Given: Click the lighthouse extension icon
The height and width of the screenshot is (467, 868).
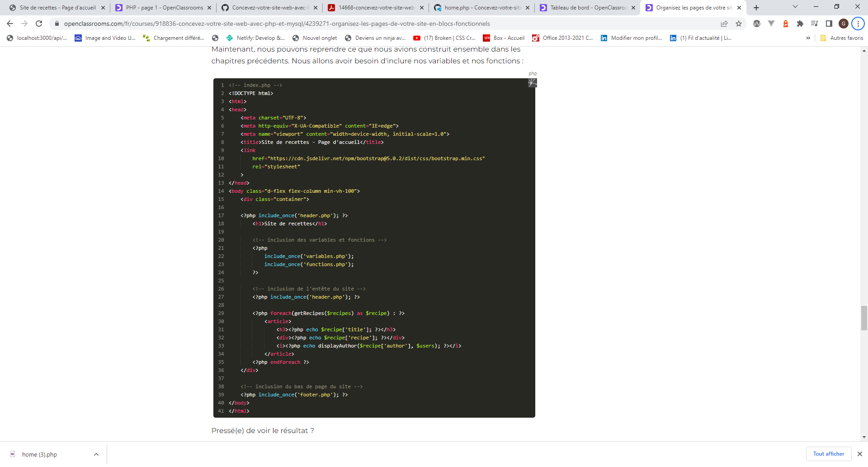Looking at the screenshot, I should [785, 24].
